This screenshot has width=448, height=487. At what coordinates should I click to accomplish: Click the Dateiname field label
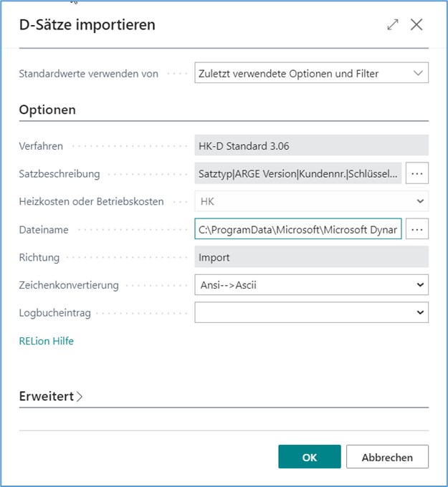(44, 229)
